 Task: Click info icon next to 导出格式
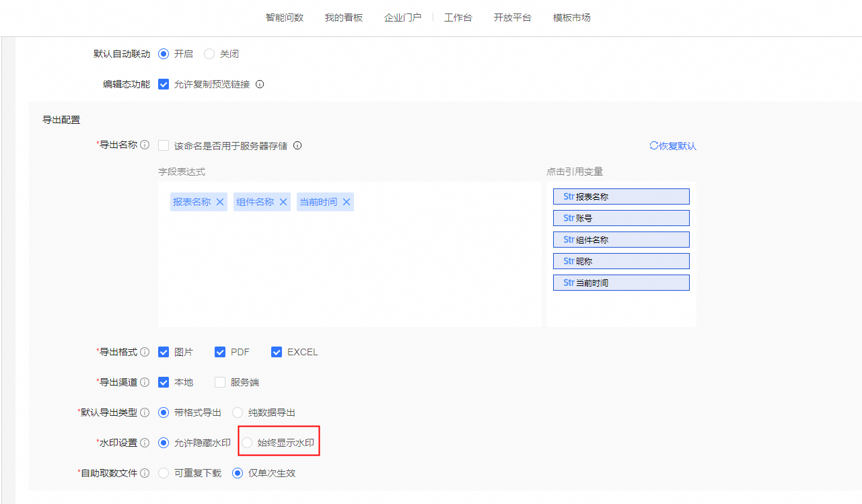(145, 352)
